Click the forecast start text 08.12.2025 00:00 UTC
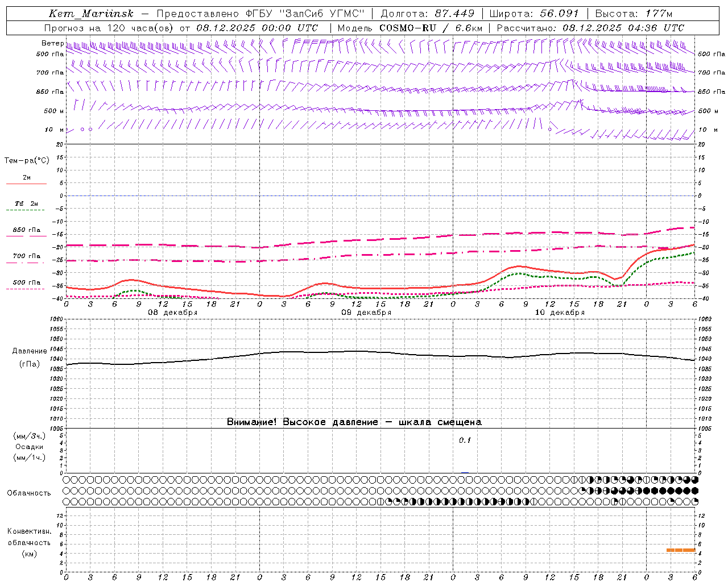 (x=257, y=28)
